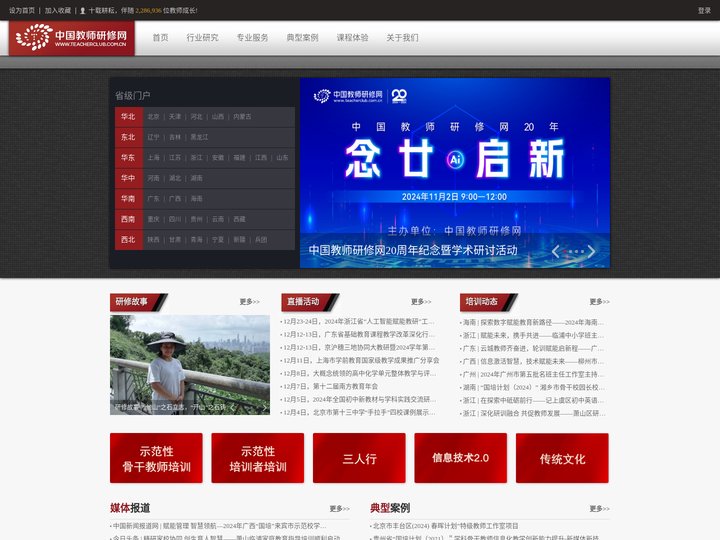Open the 北京 provincial portal link
The width and height of the screenshot is (720, 540).
pos(153,117)
